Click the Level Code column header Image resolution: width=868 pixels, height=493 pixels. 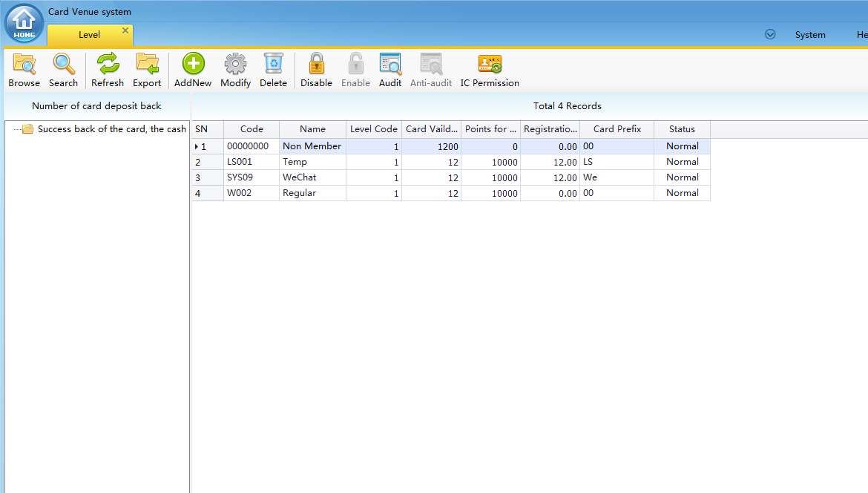tap(374, 129)
